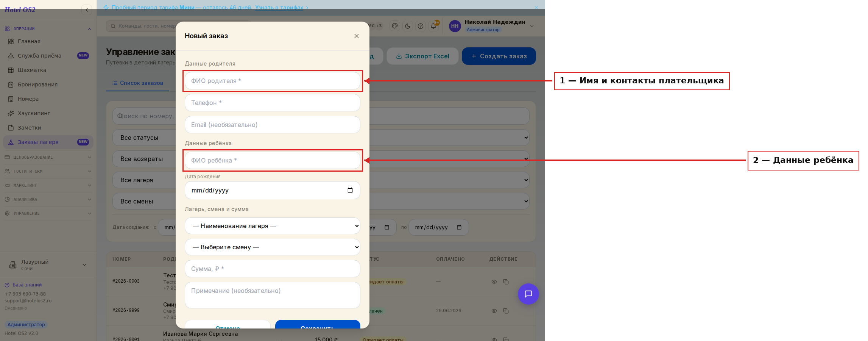Open calendar icon in 'по' date field

point(459,227)
